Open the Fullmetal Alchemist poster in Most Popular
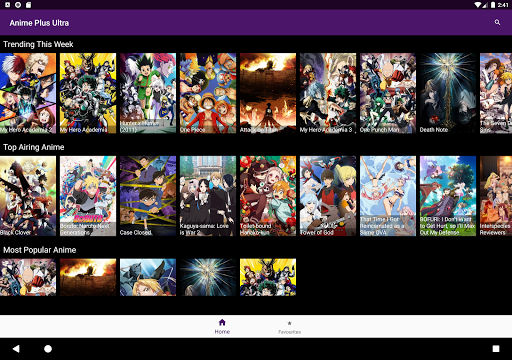The height and width of the screenshot is (360, 512). pyautogui.click(x=148, y=277)
